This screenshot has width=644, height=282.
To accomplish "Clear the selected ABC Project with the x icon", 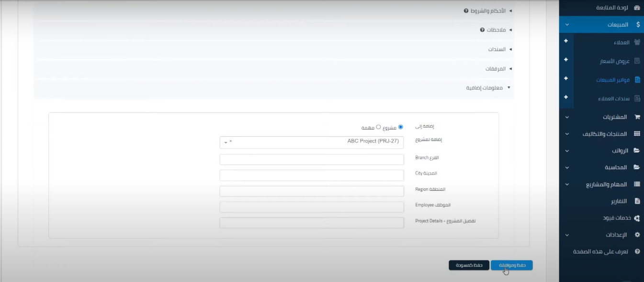I will [x=230, y=141].
